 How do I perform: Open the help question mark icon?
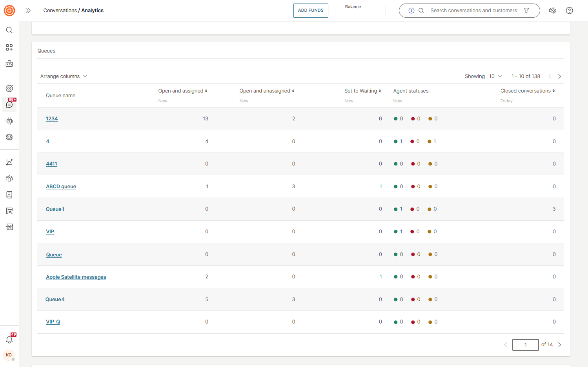pyautogui.click(x=569, y=11)
